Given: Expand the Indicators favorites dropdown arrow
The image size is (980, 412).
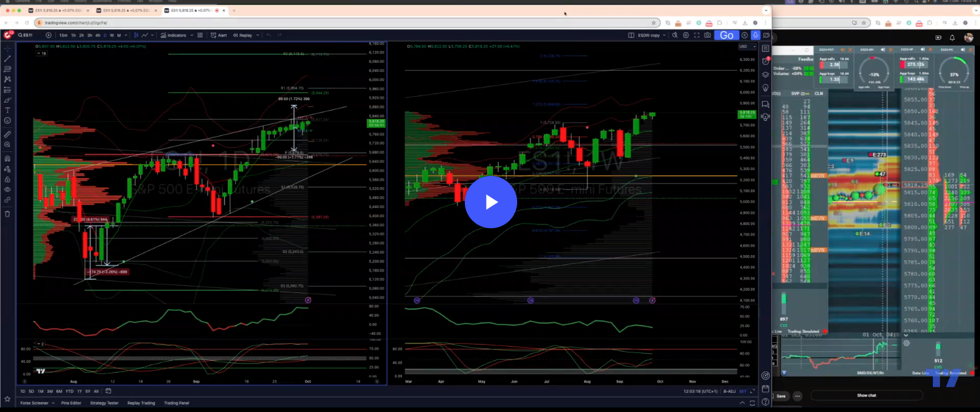Looking at the screenshot, I should 192,35.
